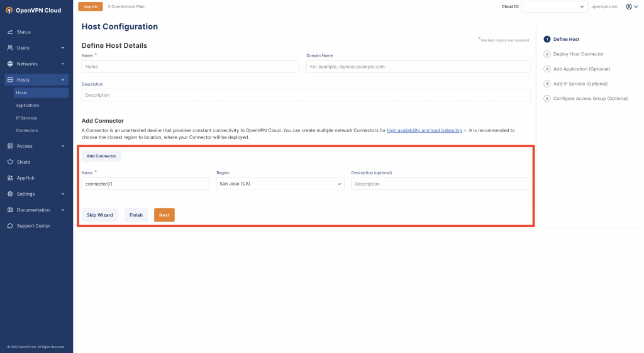Click the connector Description (optional) field
Viewport: 644px width, 353px height.
click(441, 184)
